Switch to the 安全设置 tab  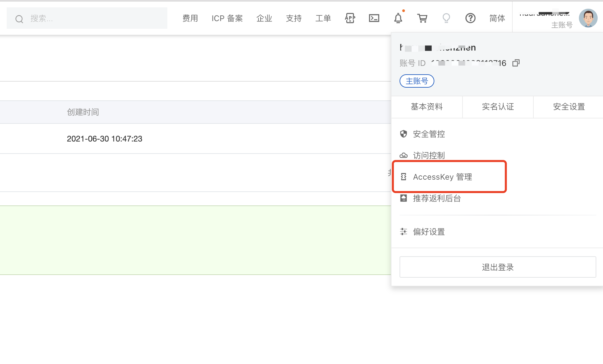(x=569, y=107)
